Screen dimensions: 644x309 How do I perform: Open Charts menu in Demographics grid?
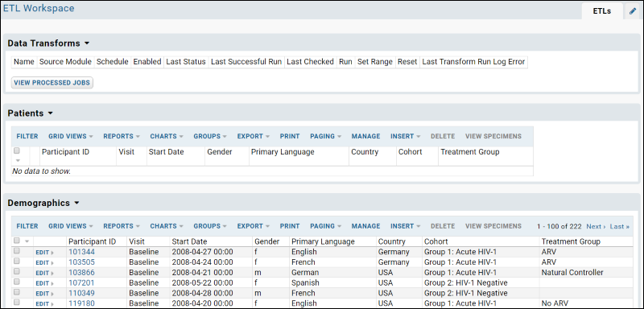point(167,226)
